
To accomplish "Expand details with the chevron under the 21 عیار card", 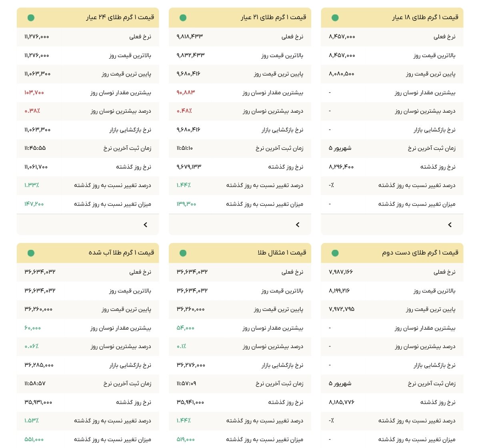I will click(x=298, y=224).
